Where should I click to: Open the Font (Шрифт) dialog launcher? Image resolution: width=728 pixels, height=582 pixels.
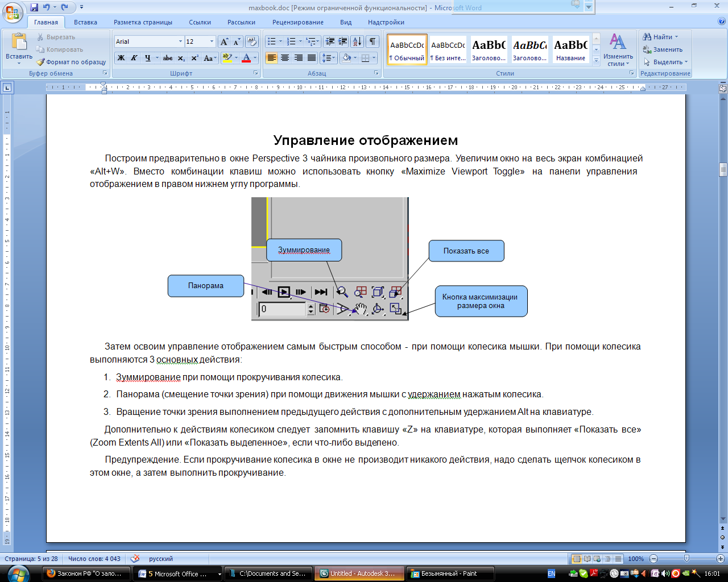(255, 73)
